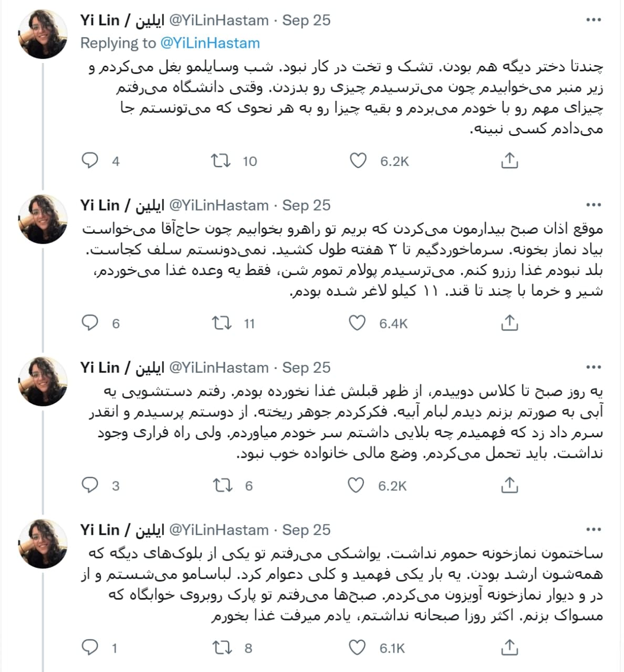Share the last tweet with 6.1K likes
The width and height of the screenshot is (624, 672).
(509, 648)
